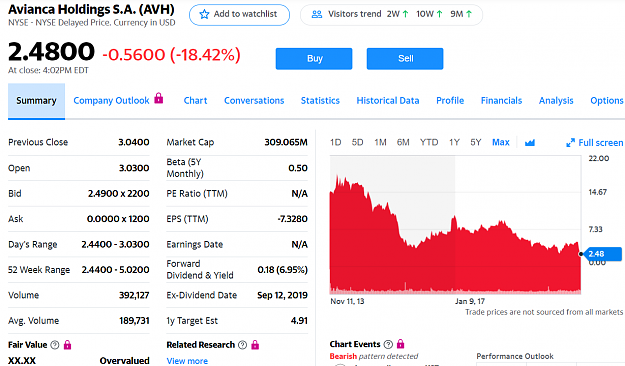Click the red price change -0.5600 (-18.42%)
Screen dimensions: 625x366
171,55
